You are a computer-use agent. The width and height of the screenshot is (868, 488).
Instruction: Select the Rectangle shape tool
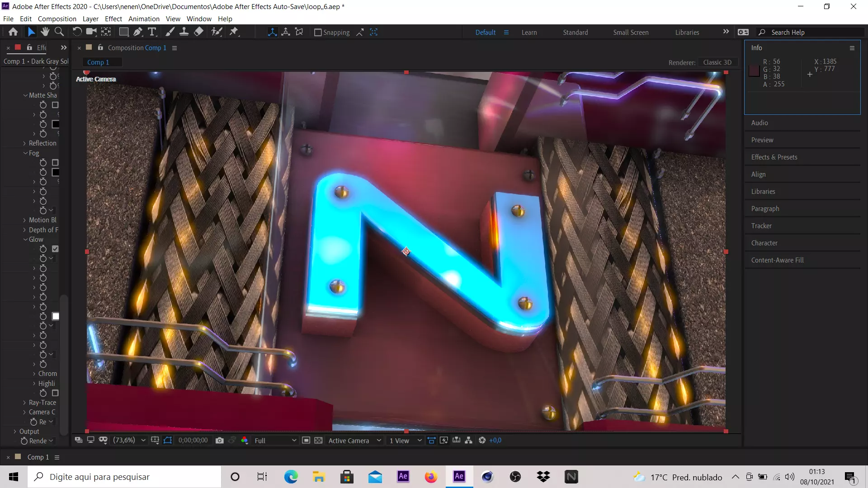pos(123,32)
